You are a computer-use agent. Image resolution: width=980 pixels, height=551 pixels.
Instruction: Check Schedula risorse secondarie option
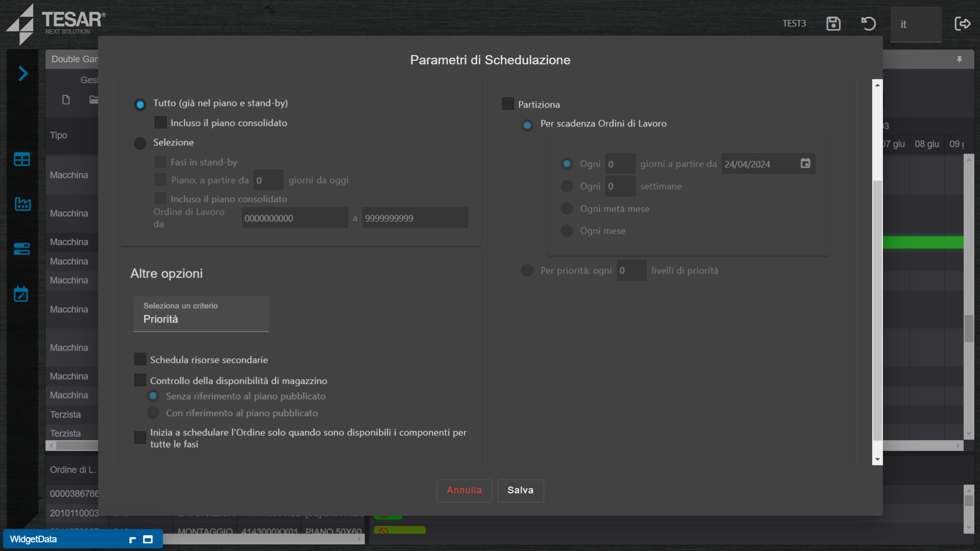[x=140, y=359]
